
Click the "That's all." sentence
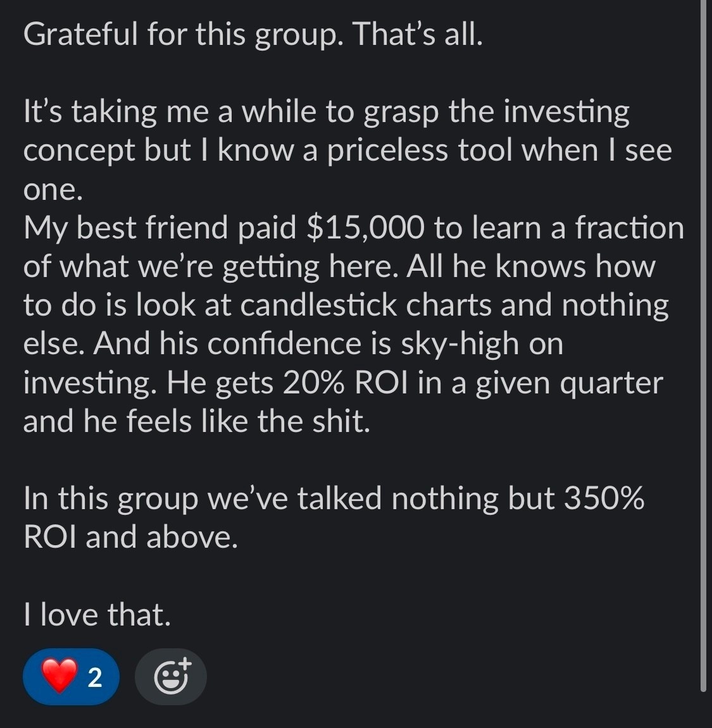point(418,34)
